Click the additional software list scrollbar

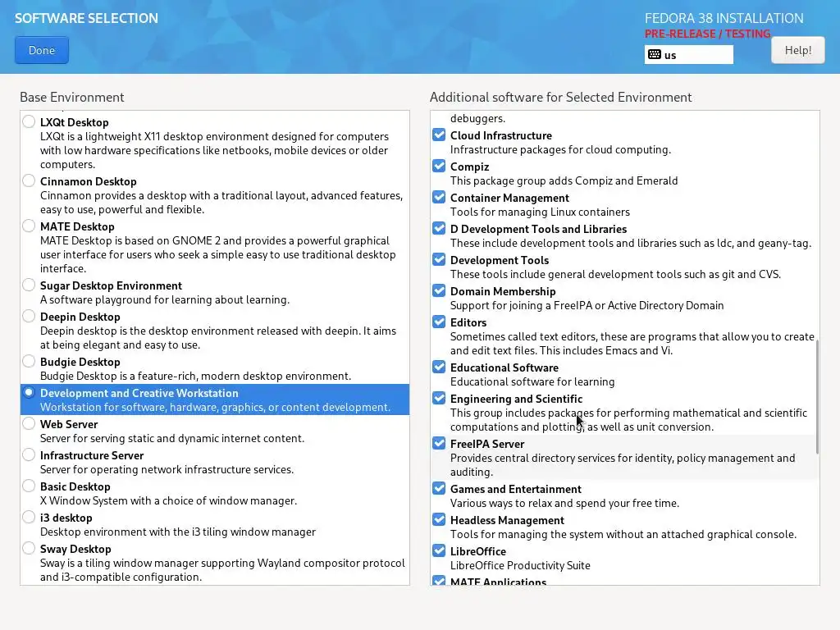tap(817, 397)
